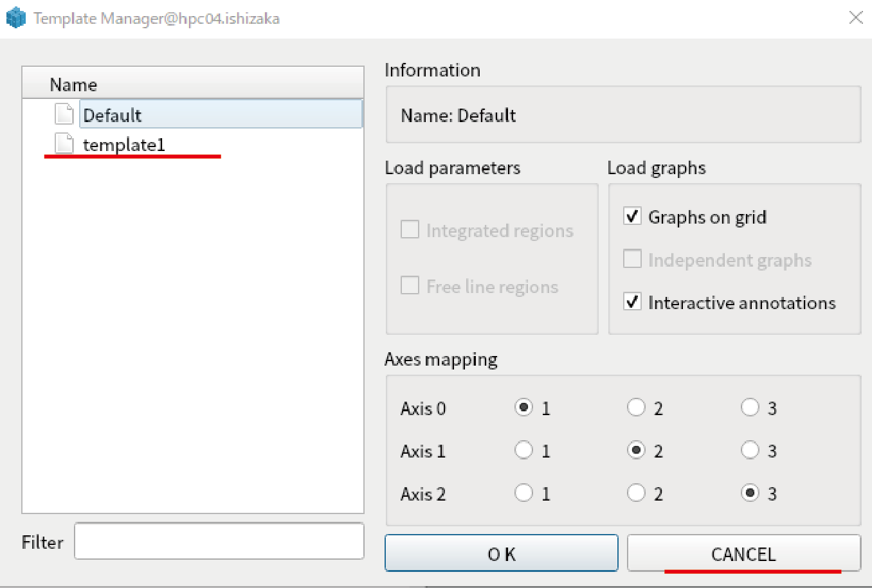
Task: Click the Default template file icon
Action: 64,114
